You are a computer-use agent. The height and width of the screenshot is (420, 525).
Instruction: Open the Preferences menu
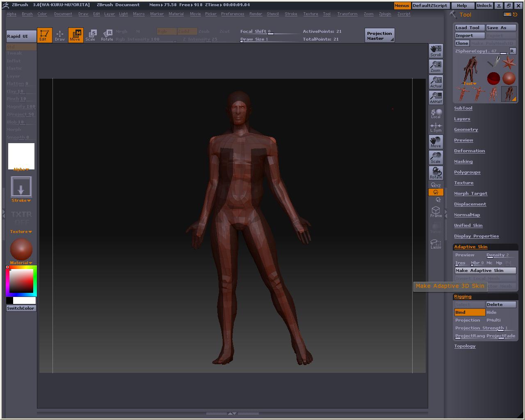click(233, 14)
